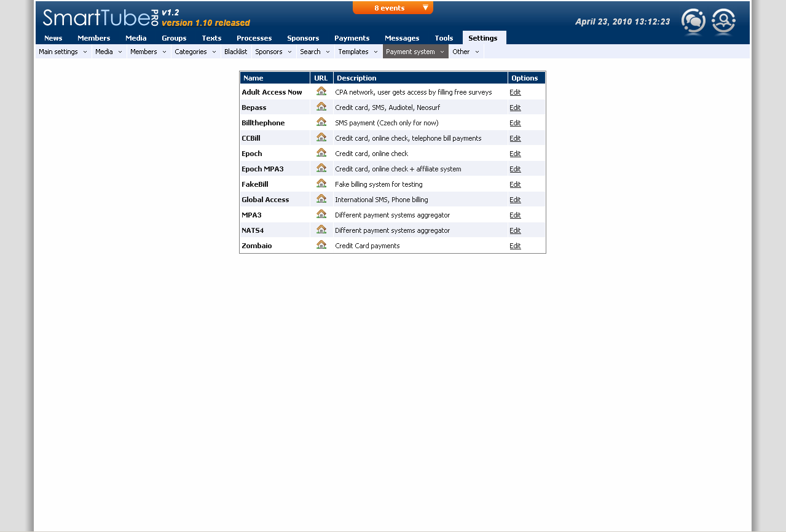Click the Description column header

[420, 78]
